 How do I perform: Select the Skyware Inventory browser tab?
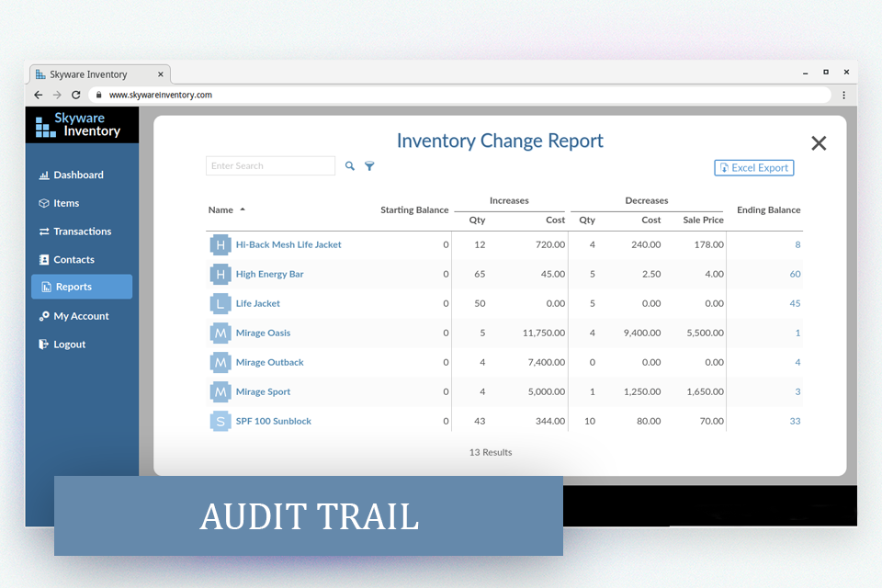(99, 74)
